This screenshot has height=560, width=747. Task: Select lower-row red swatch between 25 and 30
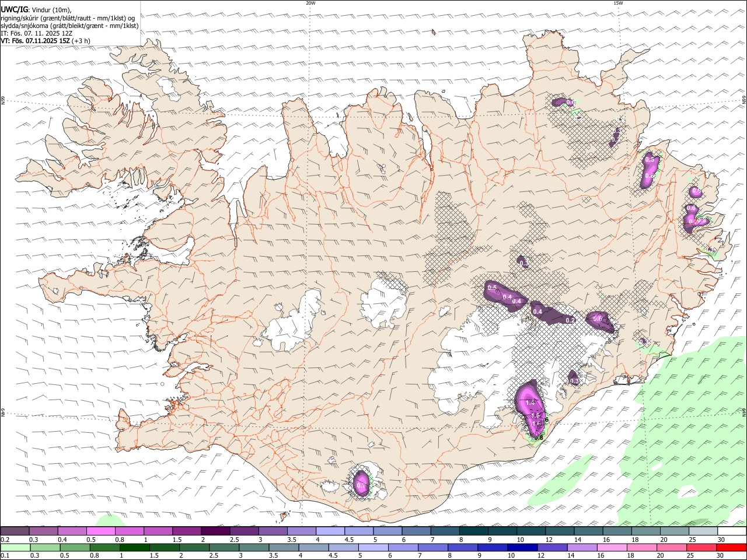pyautogui.click(x=702, y=548)
